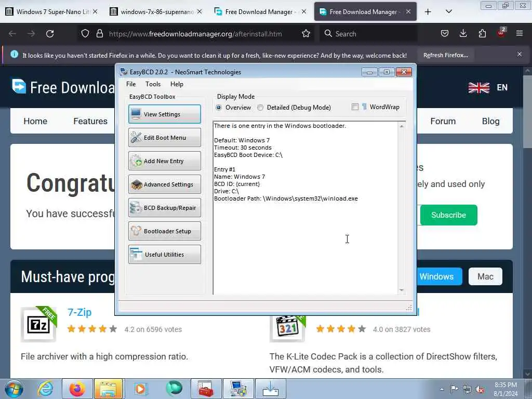Viewport: 532px width, 399px height.
Task: Open the list all tabs dropdown
Action: pos(448,12)
